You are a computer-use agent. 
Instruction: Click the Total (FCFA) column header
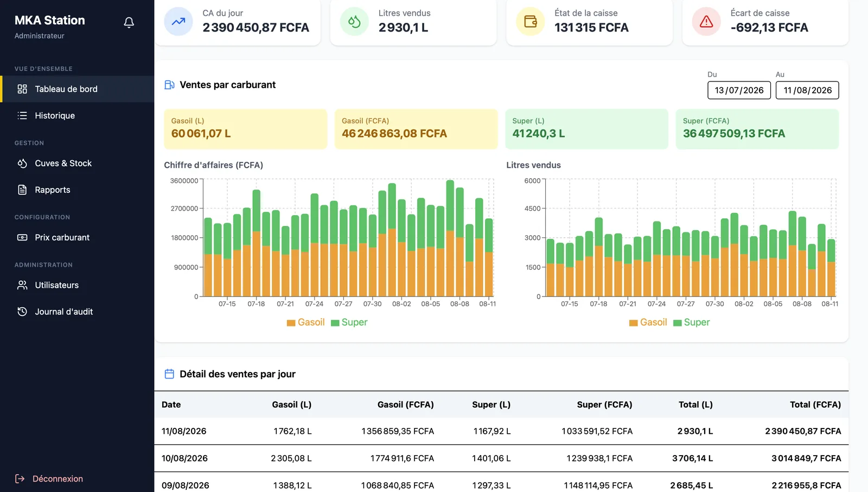[x=815, y=405]
